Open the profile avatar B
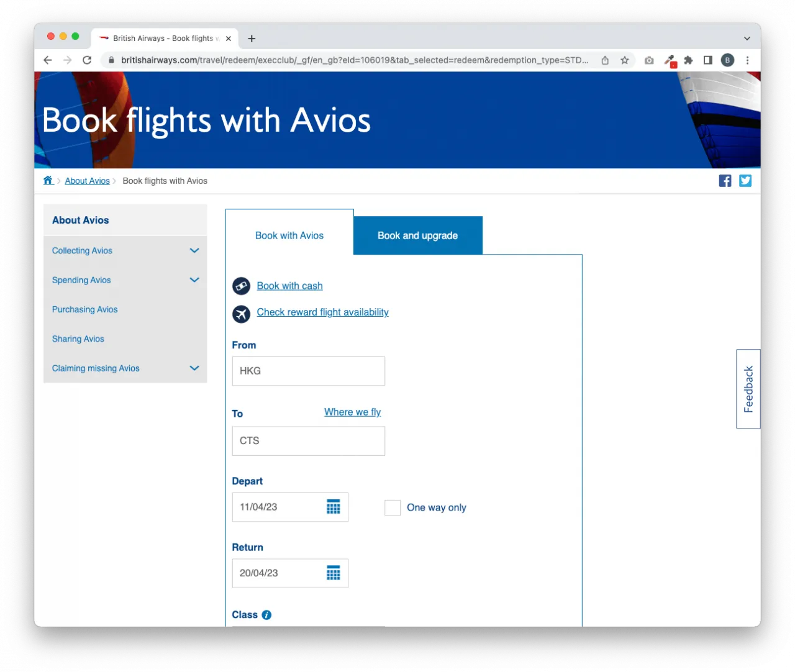Viewport: 795px width, 672px height. 727,60
